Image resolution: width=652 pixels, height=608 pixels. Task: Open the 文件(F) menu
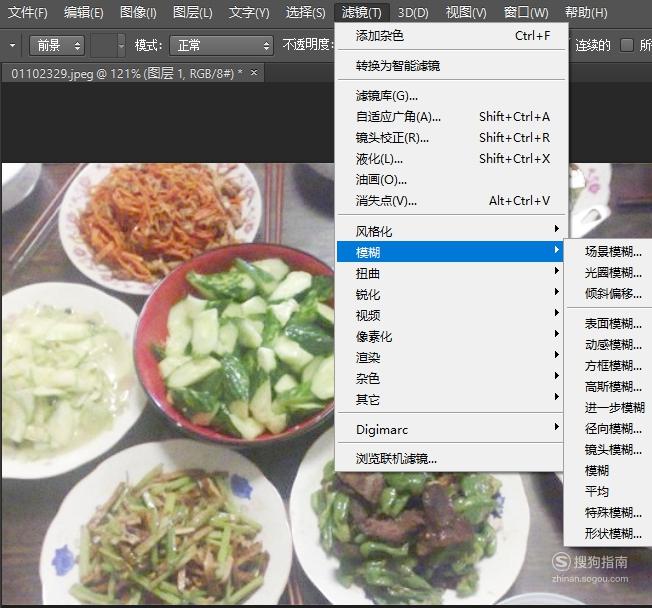click(x=27, y=13)
